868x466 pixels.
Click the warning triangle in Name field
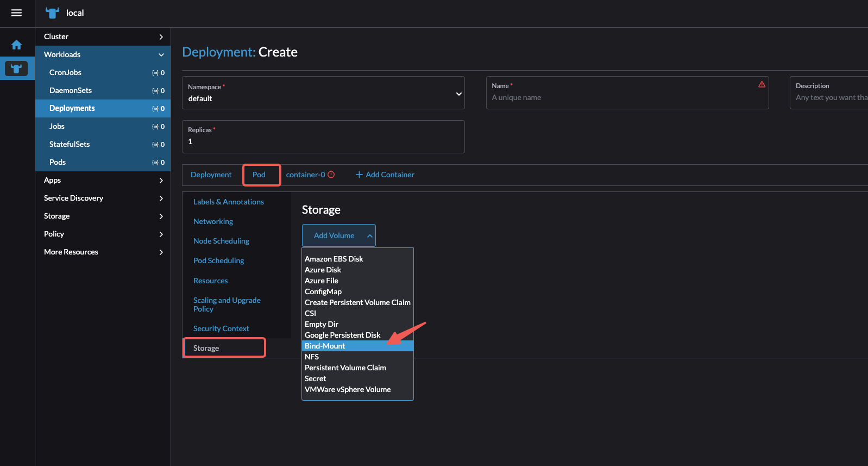click(x=762, y=84)
